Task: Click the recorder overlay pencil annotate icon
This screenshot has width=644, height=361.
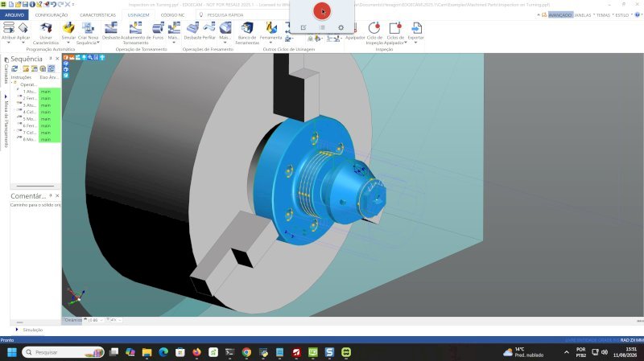Action: (303, 27)
